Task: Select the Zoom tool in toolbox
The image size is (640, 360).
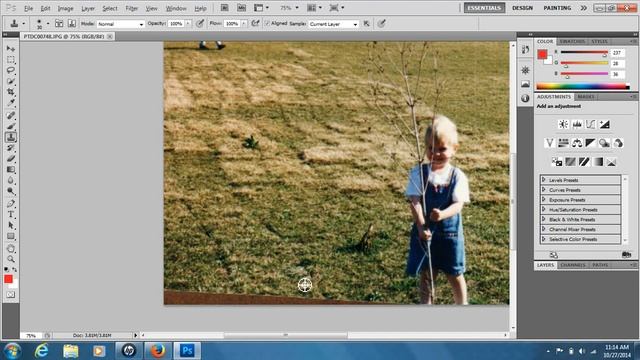Action: pyautogui.click(x=11, y=259)
